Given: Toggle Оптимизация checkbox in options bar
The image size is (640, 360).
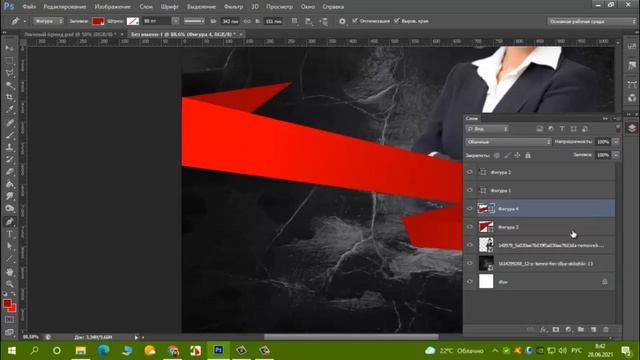Looking at the screenshot, I should point(355,21).
